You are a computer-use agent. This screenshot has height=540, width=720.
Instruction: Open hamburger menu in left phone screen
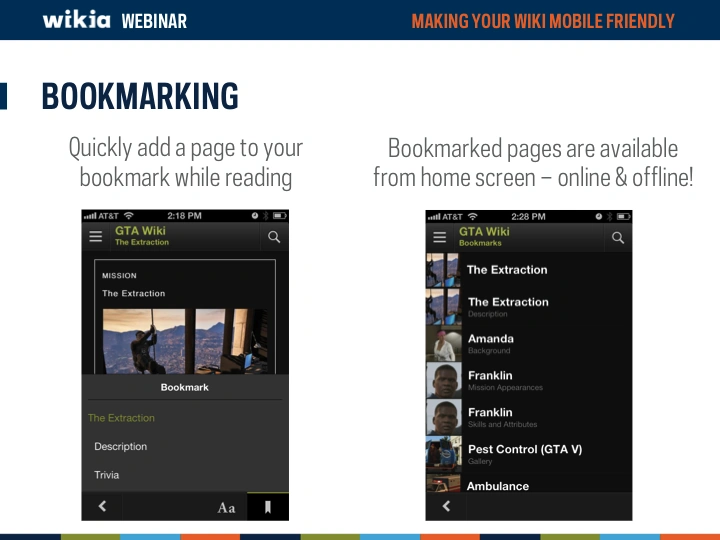tap(96, 237)
